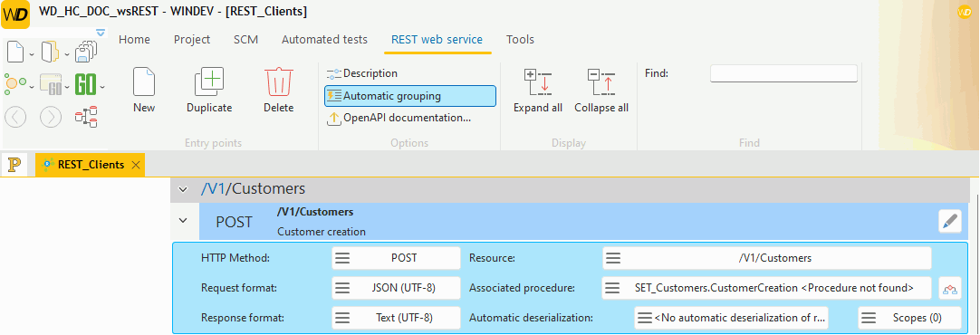Viewport: 980px width, 335px height.
Task: Switch to the Automated tests tab
Action: [324, 39]
